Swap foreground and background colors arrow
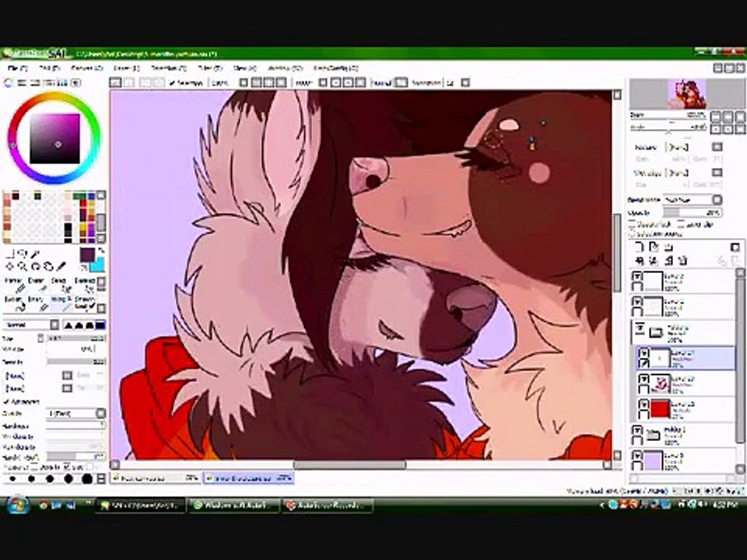747x560 pixels. 101,251
